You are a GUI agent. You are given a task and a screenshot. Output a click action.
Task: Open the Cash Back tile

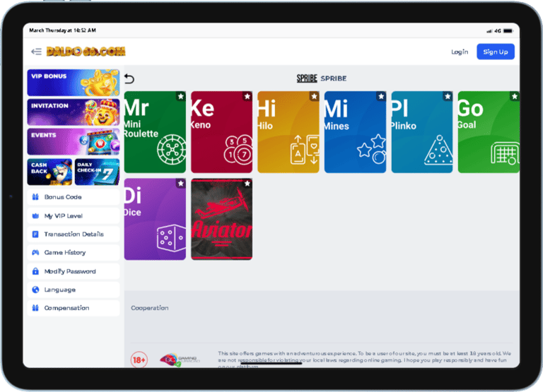click(x=50, y=172)
